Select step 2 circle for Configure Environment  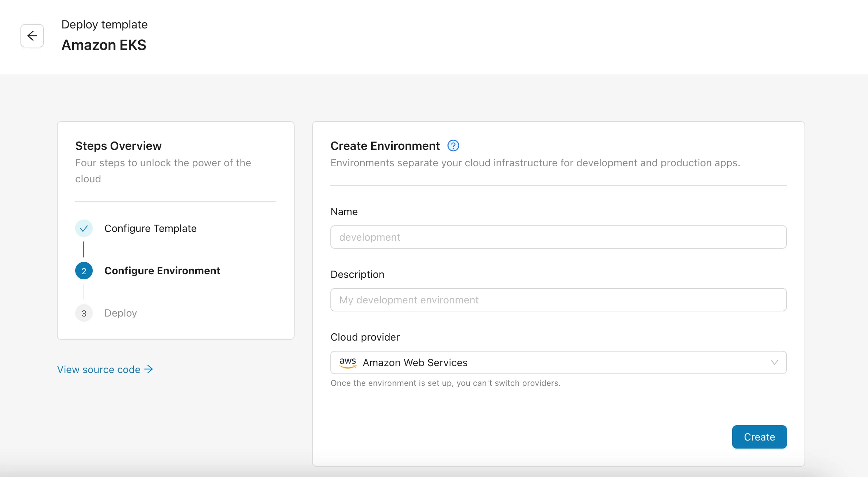pos(84,271)
